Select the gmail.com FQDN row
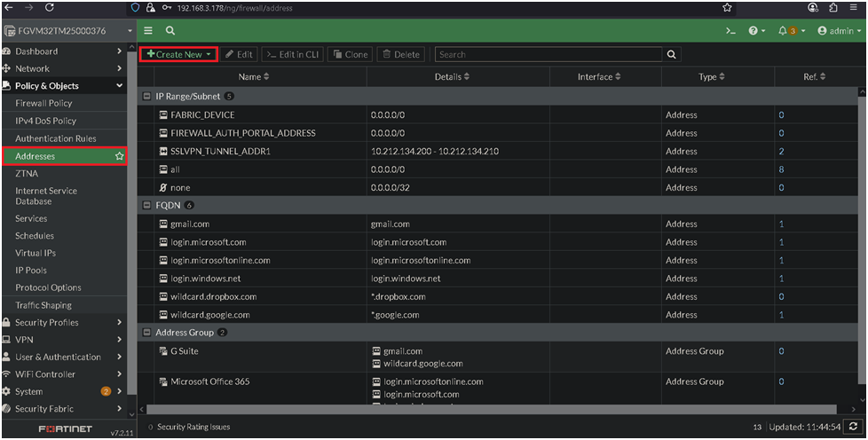Screen dimensions: 868x440 [x=497, y=224]
